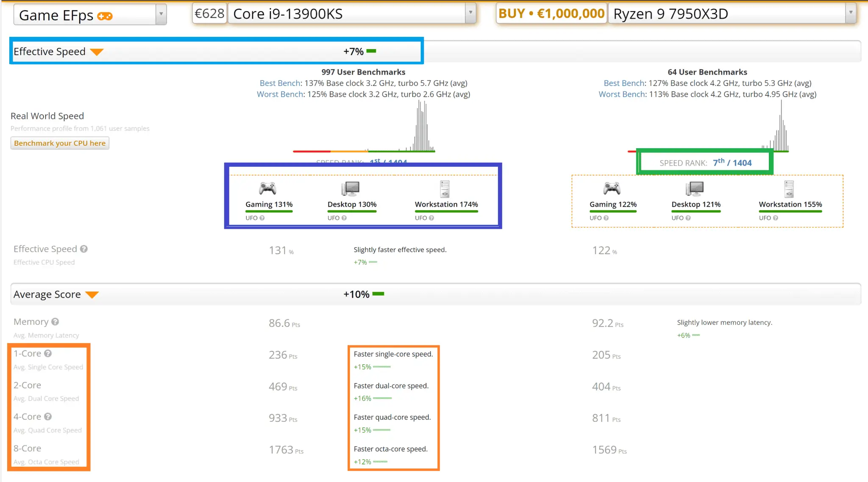Click Desktop 130% label
Viewport: 868px width, 482px height.
point(352,204)
